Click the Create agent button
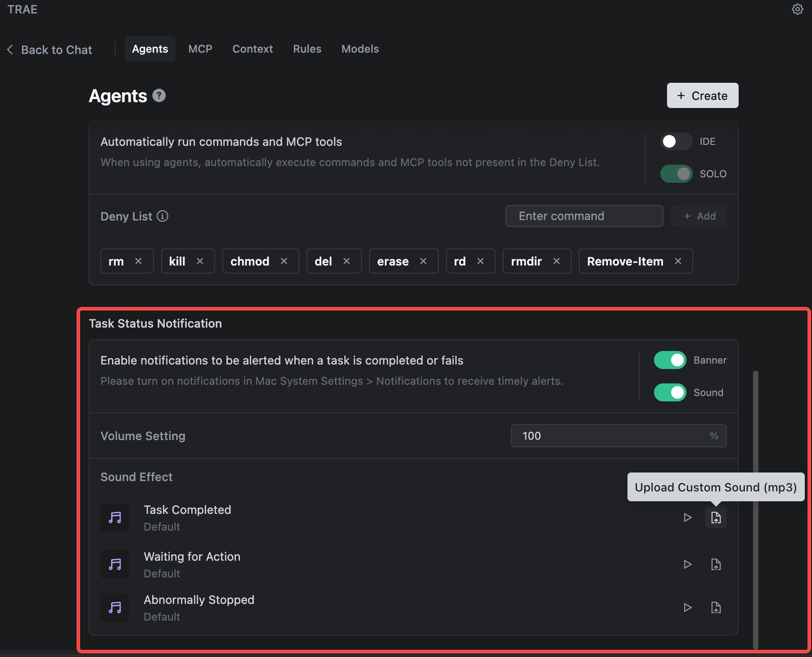The height and width of the screenshot is (657, 812). tap(702, 95)
